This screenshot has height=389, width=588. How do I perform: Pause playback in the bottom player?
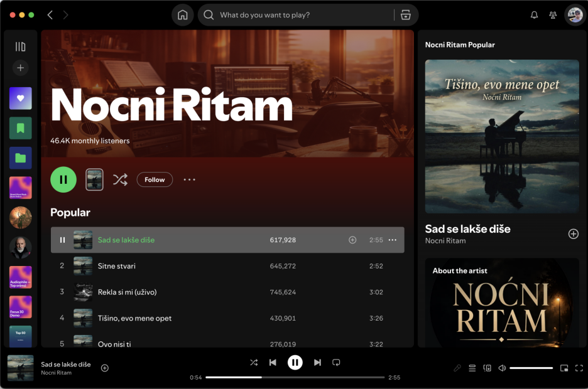[295, 363]
